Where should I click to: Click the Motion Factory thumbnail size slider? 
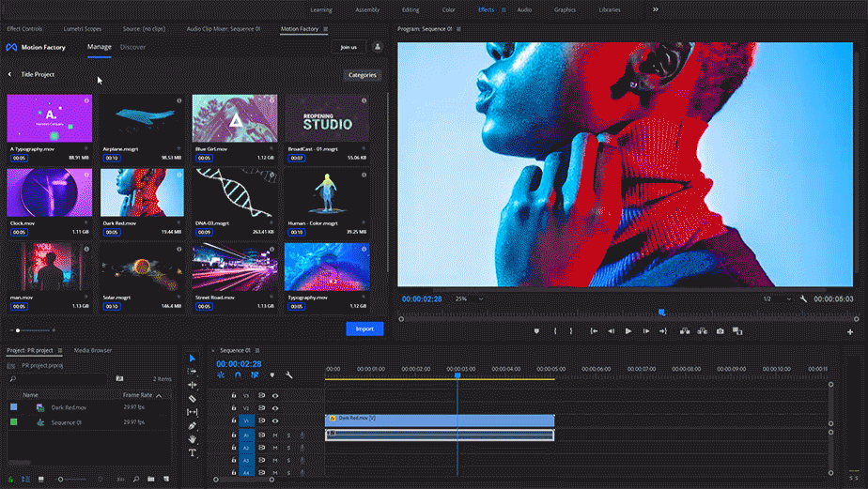click(x=33, y=330)
